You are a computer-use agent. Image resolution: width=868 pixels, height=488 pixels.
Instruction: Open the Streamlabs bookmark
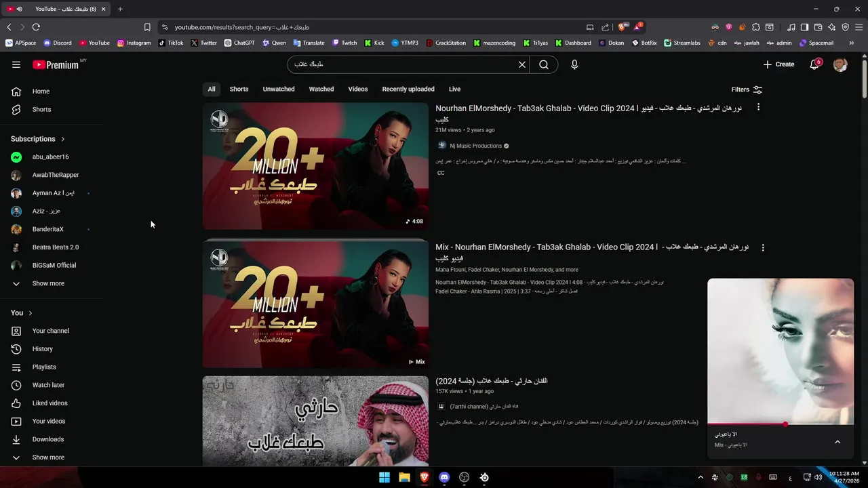[682, 43]
